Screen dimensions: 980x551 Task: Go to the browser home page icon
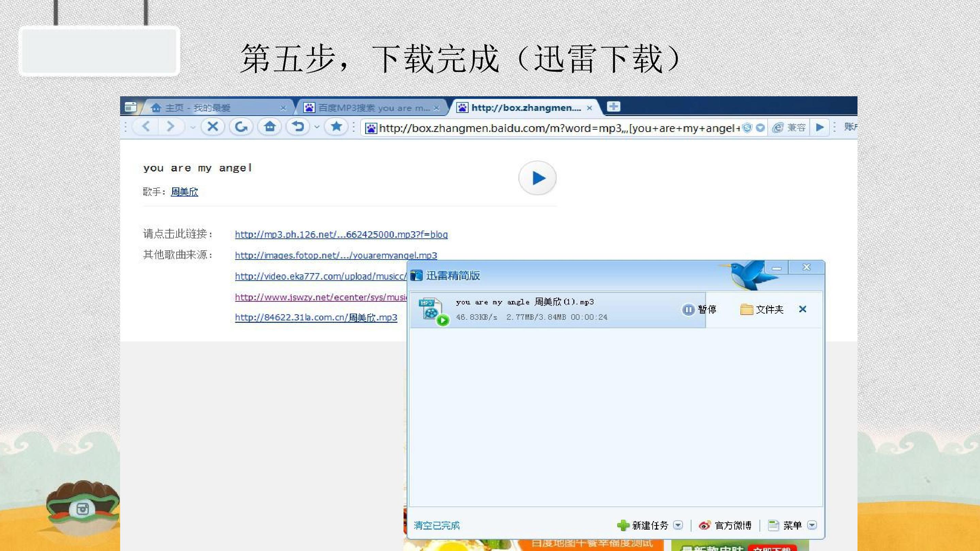coord(270,126)
